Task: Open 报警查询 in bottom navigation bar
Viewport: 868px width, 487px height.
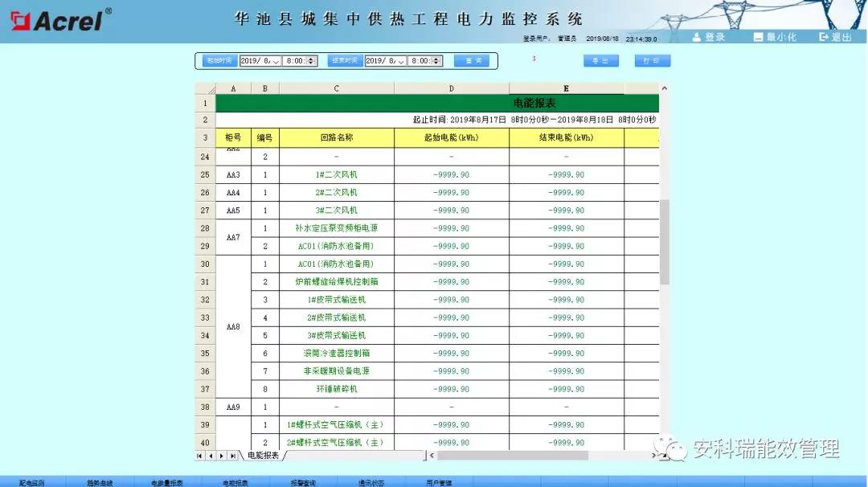Action: (x=303, y=482)
